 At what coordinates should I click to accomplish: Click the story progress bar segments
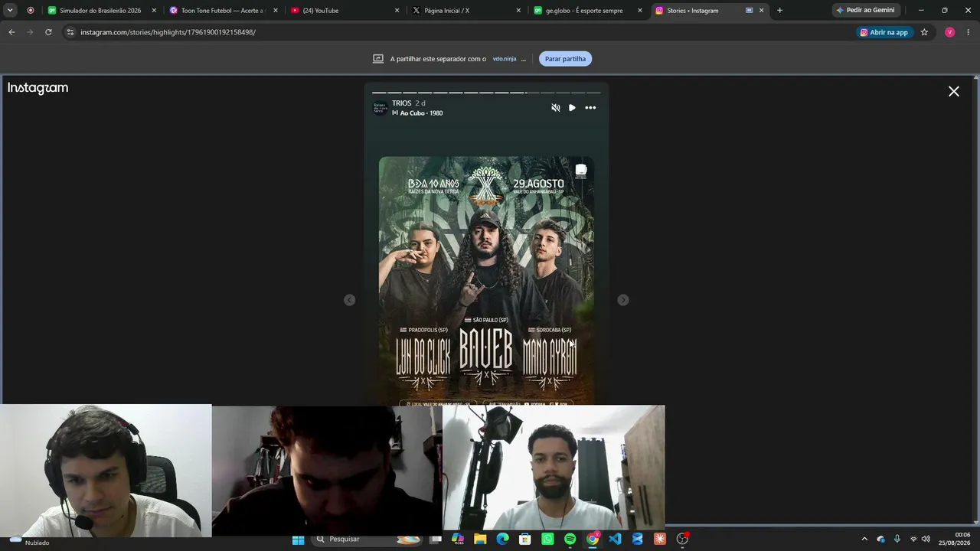(486, 93)
